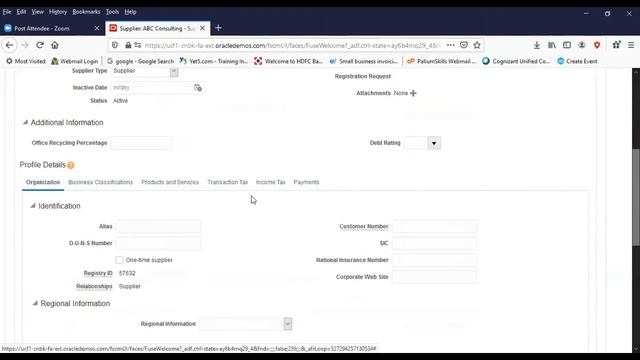This screenshot has width=640, height=360.
Task: Open the Library bookshelf icon
Action: point(551,45)
